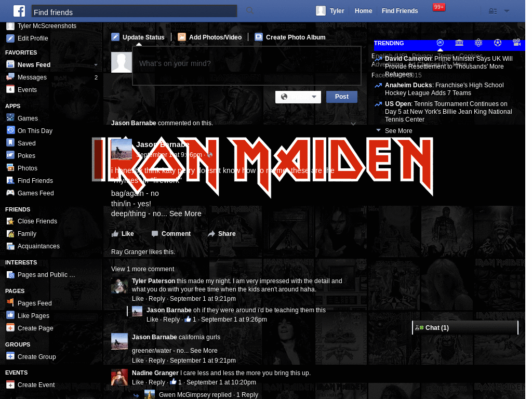532x399 pixels.
Task: Click the Post button
Action: 342,97
